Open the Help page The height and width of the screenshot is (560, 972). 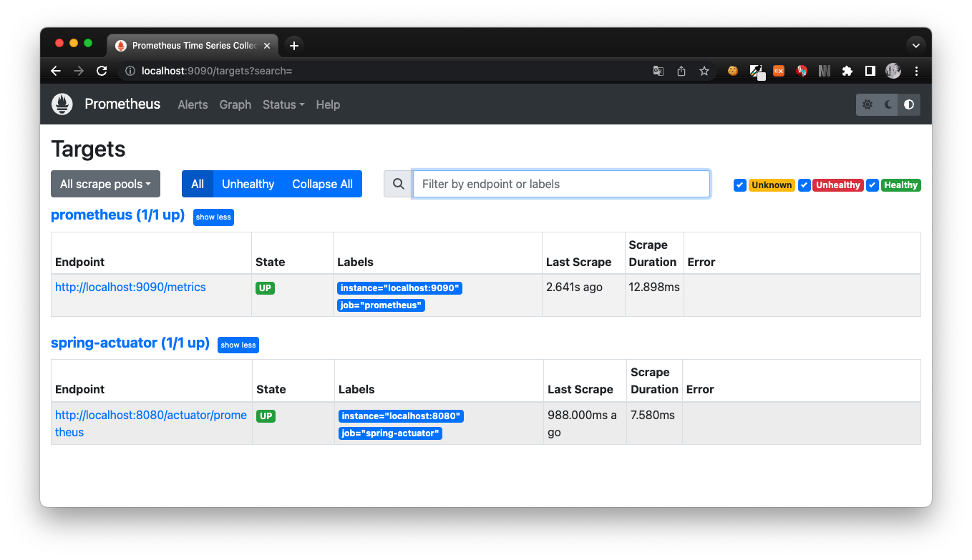[328, 104]
